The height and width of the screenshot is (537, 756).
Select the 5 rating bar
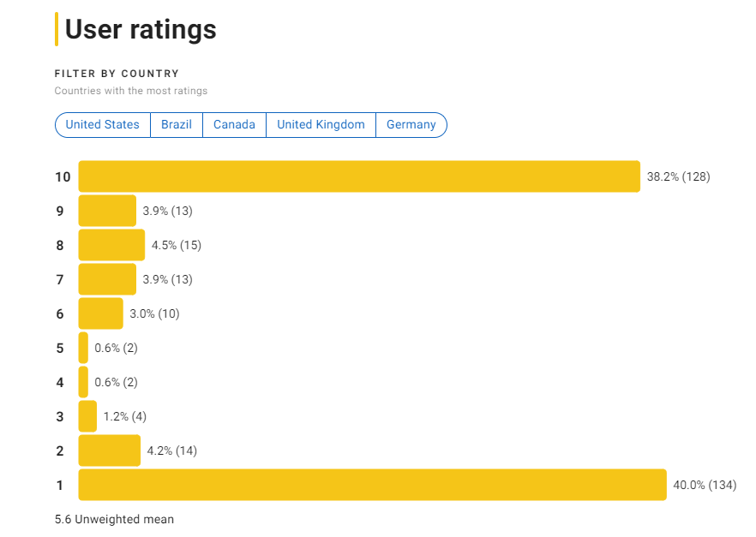83,348
